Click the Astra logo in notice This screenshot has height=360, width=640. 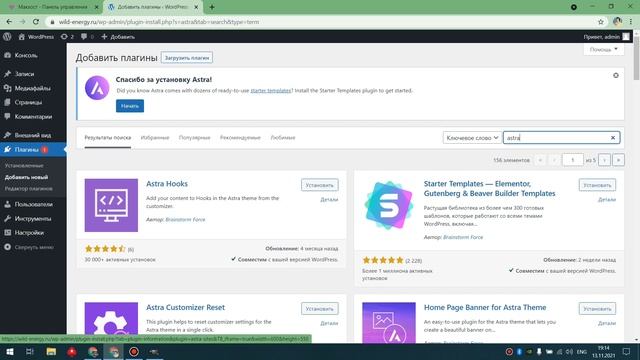point(97,88)
